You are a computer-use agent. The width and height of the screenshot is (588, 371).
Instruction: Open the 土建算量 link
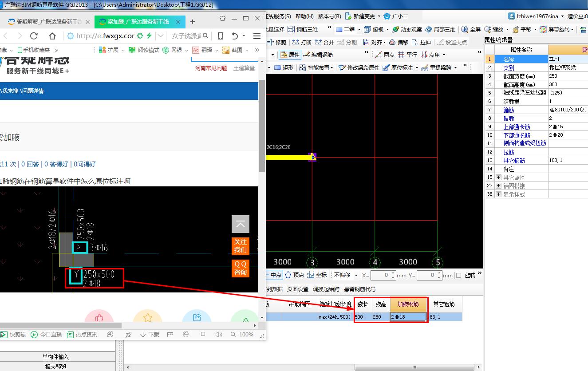click(x=244, y=68)
